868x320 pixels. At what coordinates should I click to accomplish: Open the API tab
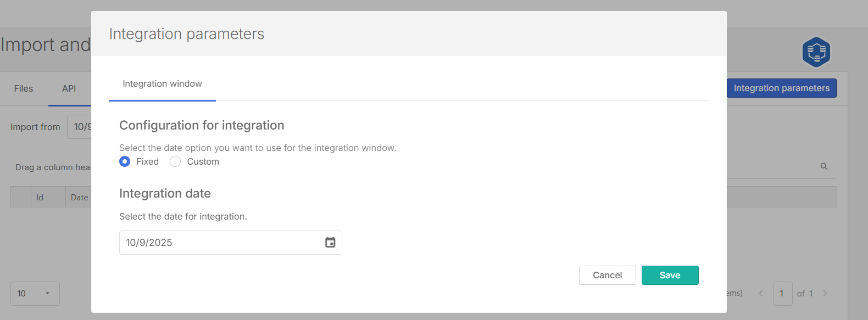coord(69,88)
